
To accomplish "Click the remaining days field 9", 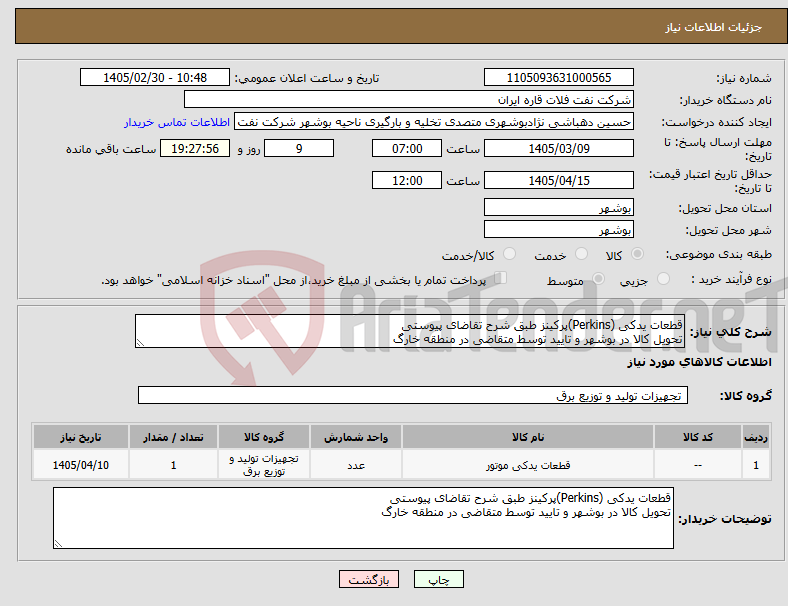I will (x=299, y=148).
